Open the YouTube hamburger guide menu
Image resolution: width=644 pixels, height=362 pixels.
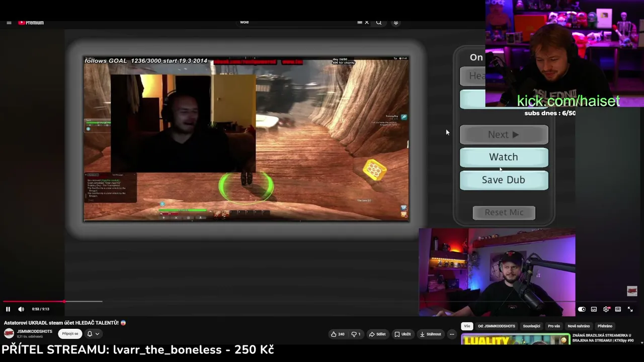tap(9, 23)
